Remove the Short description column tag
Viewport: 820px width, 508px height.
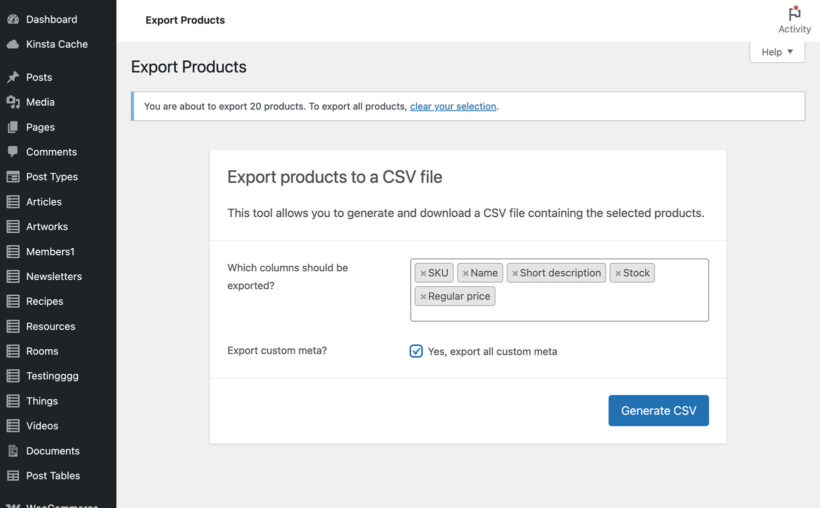point(515,274)
